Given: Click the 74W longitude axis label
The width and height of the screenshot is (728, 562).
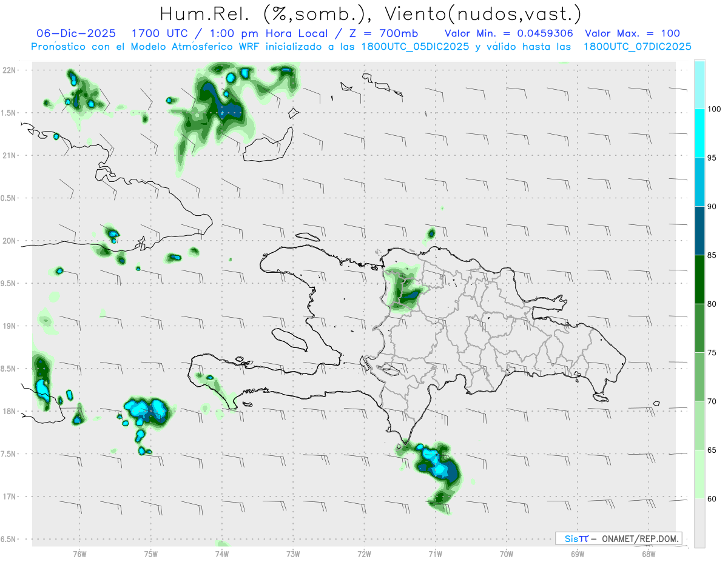Looking at the screenshot, I should click(222, 554).
